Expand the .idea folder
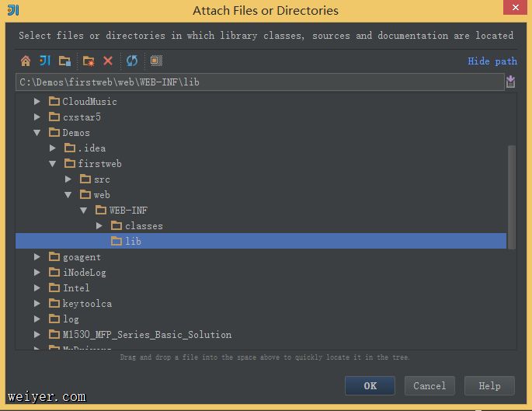Image resolution: width=532 pixels, height=411 pixels. point(53,148)
